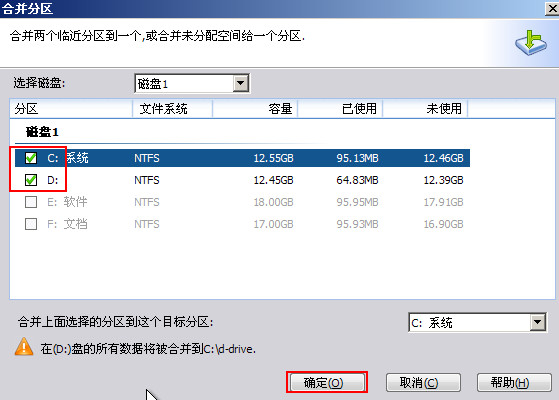The height and width of the screenshot is (400, 559).
Task: Open the 磁盘1 disk selection dropdown
Action: (x=241, y=83)
